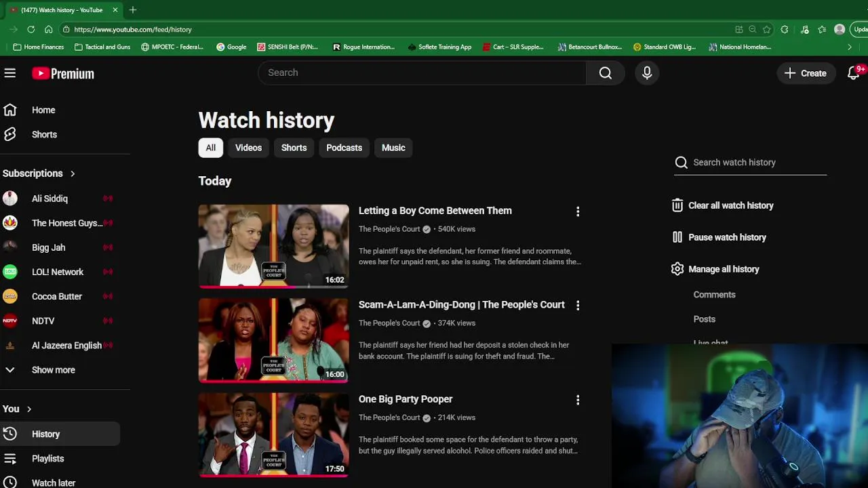Open the Soflete Training App bookmark
868x488 pixels.
(439, 47)
